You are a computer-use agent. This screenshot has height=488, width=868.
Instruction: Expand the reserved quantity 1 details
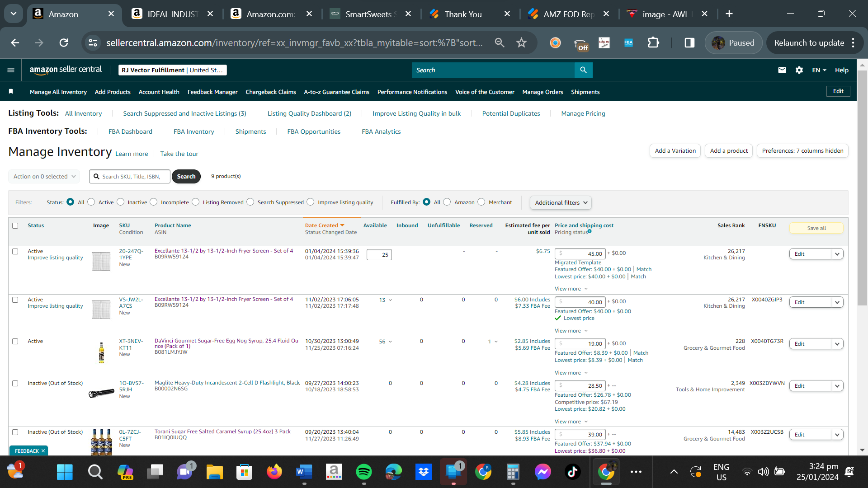(x=493, y=342)
